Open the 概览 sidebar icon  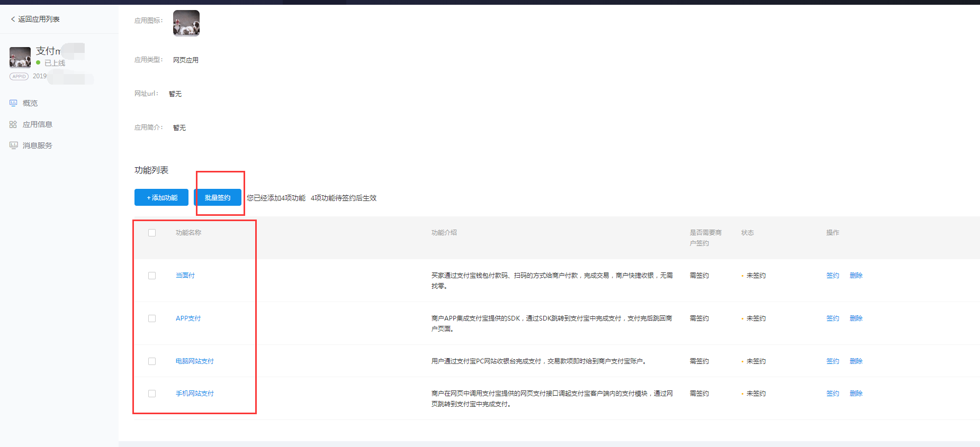point(13,103)
